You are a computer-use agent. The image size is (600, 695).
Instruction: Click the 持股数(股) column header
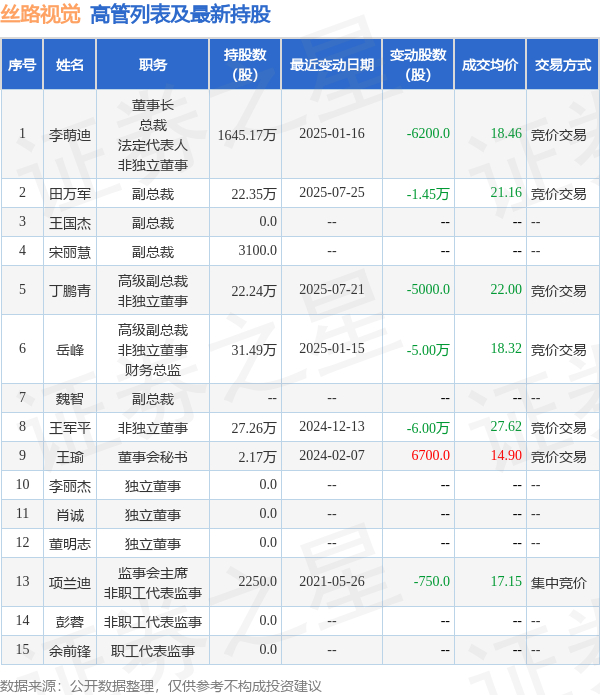pos(245,65)
